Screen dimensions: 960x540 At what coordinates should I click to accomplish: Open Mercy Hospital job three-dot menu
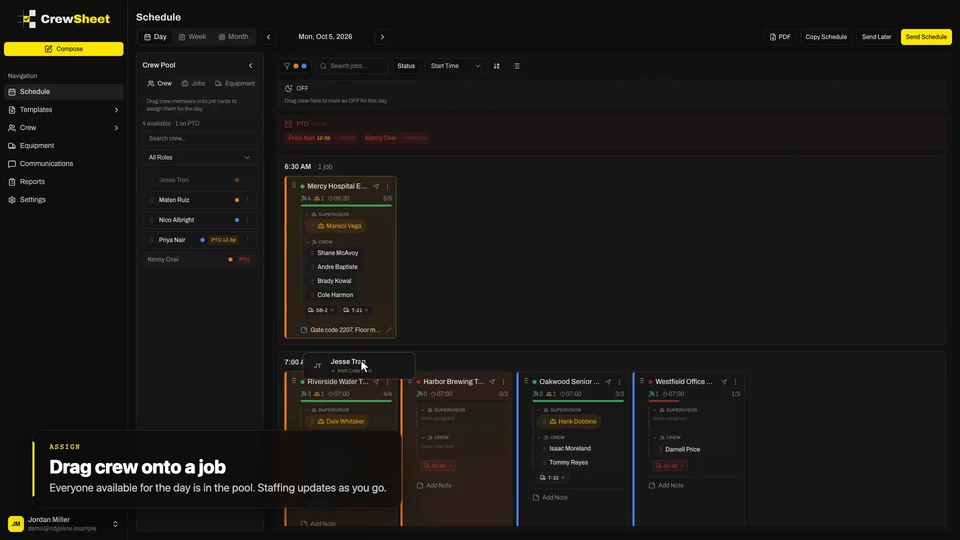coord(387,186)
